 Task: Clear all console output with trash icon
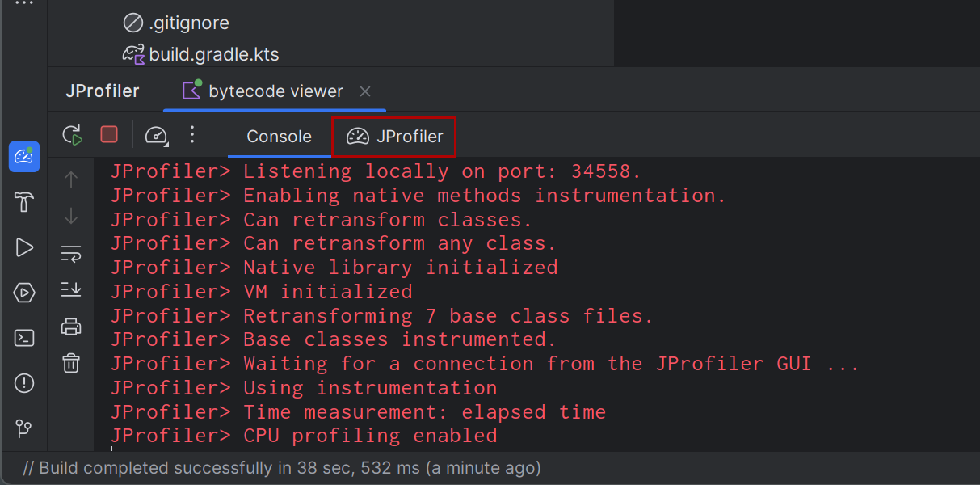(x=71, y=363)
